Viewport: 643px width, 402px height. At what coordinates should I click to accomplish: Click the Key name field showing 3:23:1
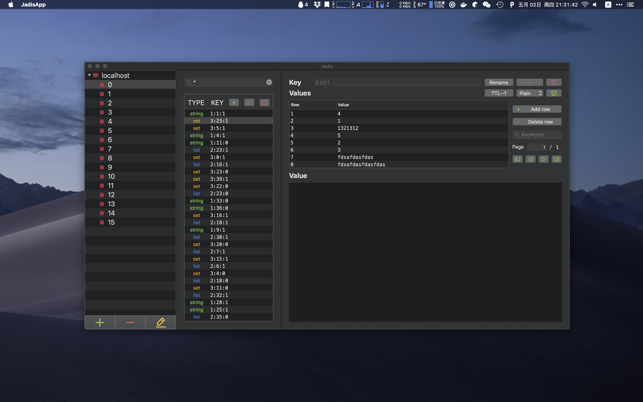click(397, 82)
